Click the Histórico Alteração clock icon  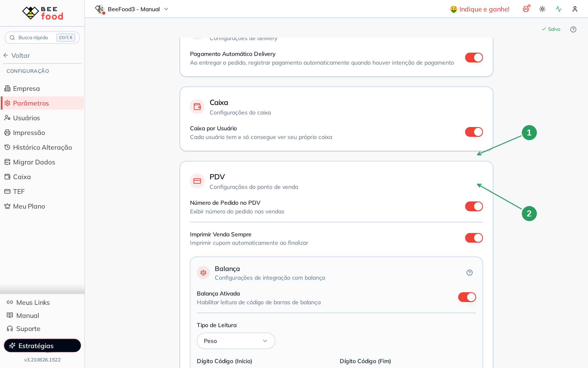click(x=7, y=147)
